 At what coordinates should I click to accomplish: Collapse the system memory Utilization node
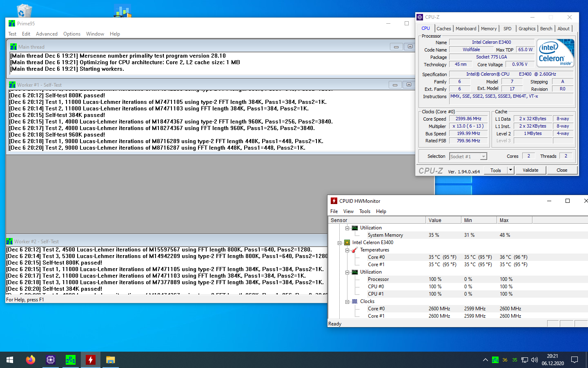coord(347,228)
